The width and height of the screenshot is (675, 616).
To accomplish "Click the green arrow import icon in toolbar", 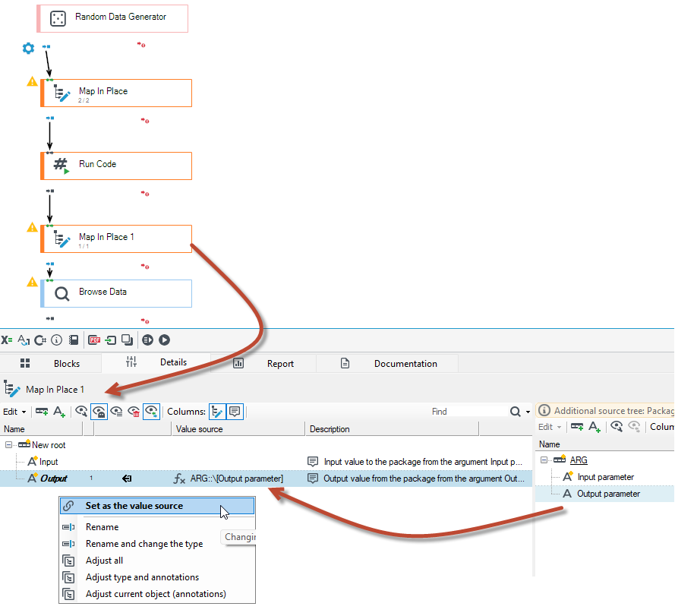I will (x=111, y=340).
